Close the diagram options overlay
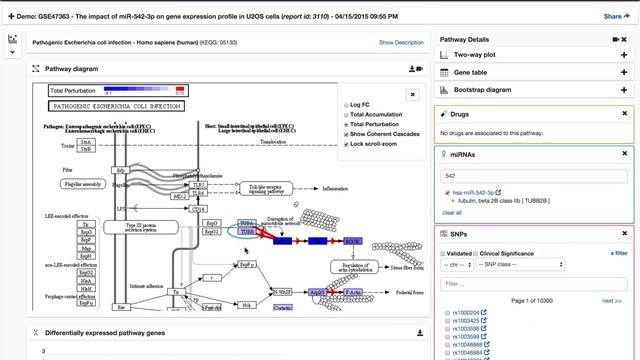The image size is (640, 360). click(x=413, y=95)
